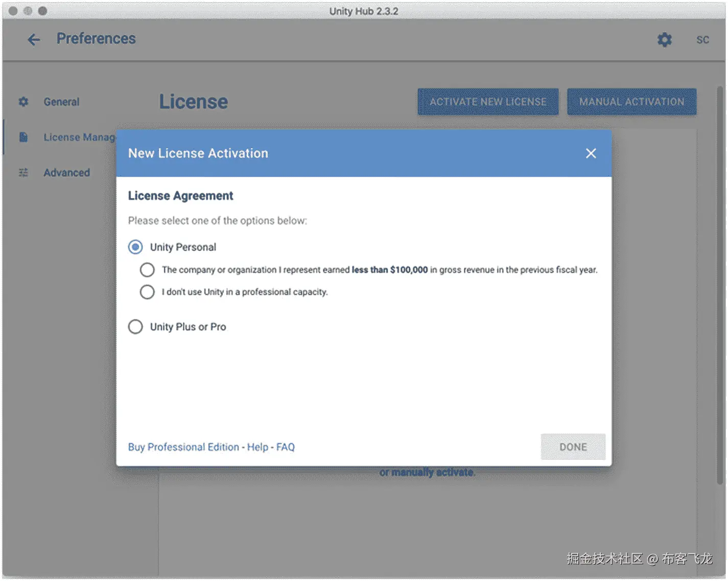Screen dimensions: 728x581
Task: Click the "Preferences" title text
Action: (x=96, y=39)
